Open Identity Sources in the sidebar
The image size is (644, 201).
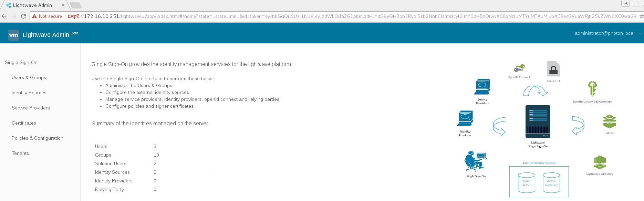[x=29, y=93]
